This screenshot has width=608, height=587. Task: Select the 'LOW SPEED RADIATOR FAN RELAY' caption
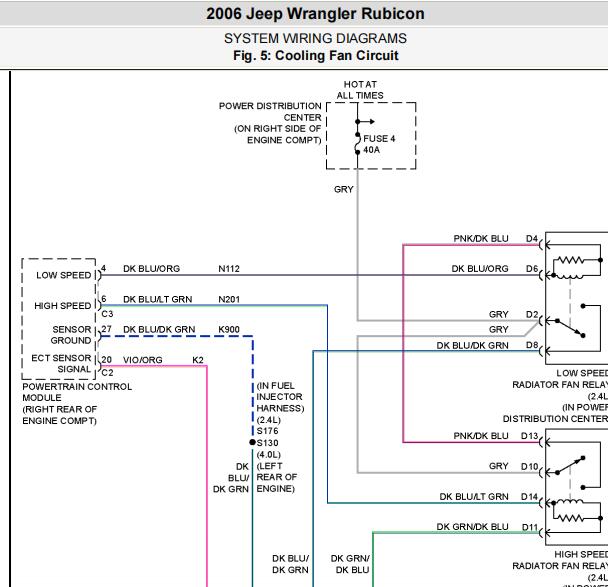point(560,379)
